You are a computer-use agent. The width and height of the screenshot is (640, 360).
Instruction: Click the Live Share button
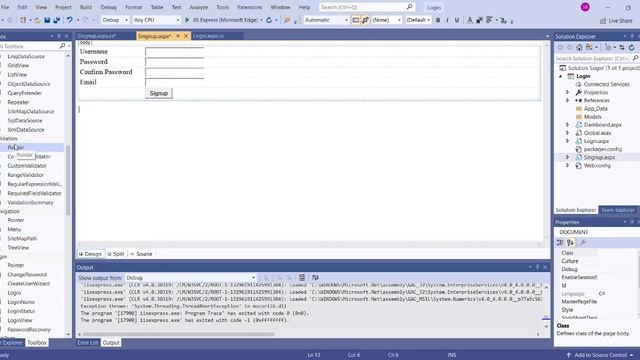pos(616,20)
